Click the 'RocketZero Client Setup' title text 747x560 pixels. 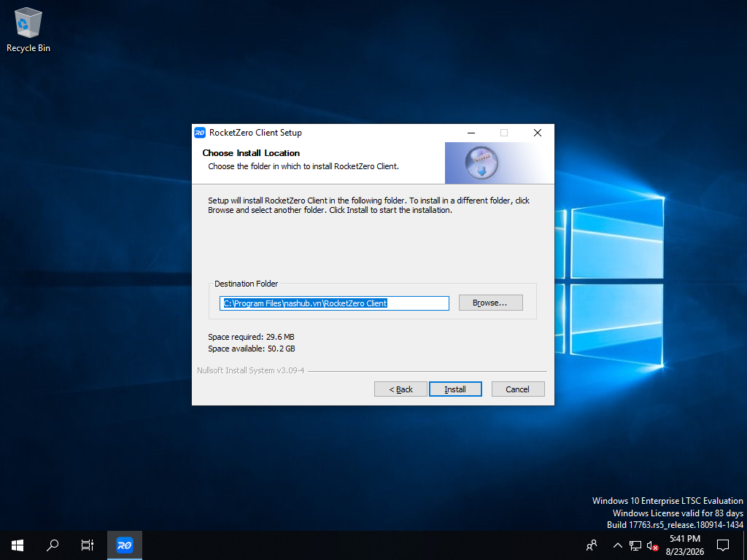click(x=255, y=133)
